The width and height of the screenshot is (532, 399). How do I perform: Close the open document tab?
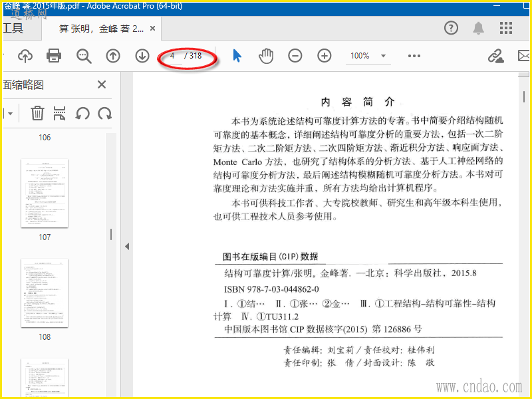(153, 29)
